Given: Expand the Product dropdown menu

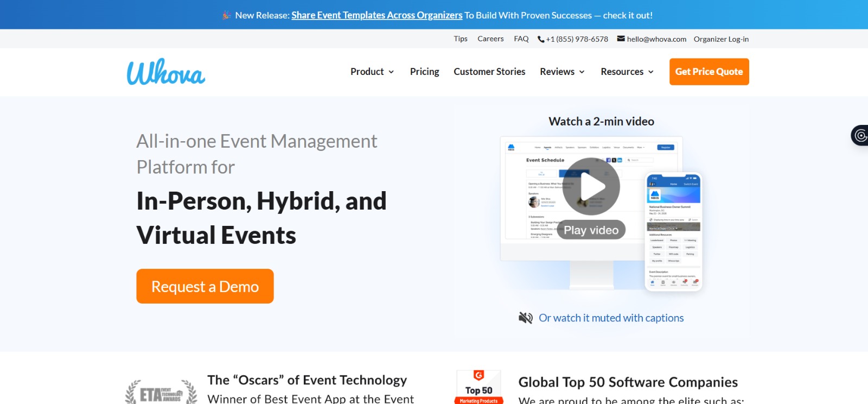Looking at the screenshot, I should point(372,72).
